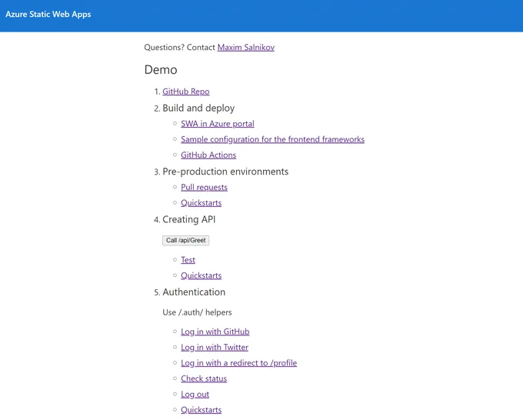Viewport: 523px width, 420px height.
Task: Click the Call /api/Greet button
Action: pyautogui.click(x=186, y=240)
